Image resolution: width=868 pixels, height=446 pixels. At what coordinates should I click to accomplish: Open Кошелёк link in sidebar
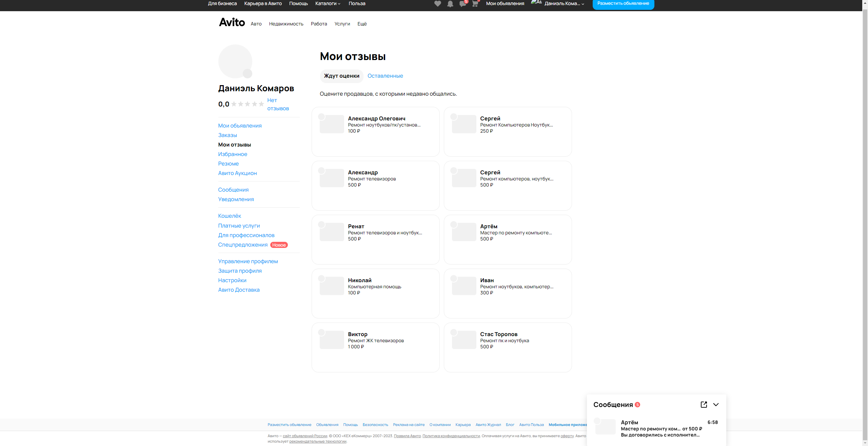click(230, 216)
